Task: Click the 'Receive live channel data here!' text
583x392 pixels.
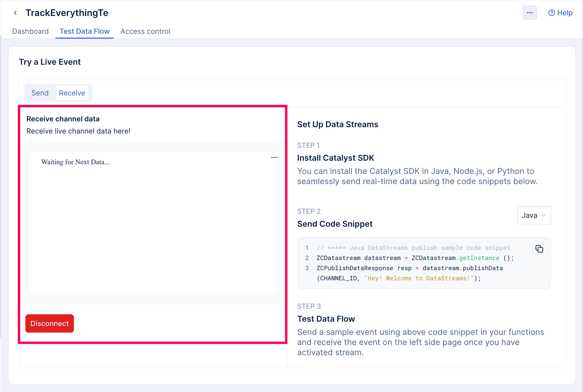Action: pos(78,131)
